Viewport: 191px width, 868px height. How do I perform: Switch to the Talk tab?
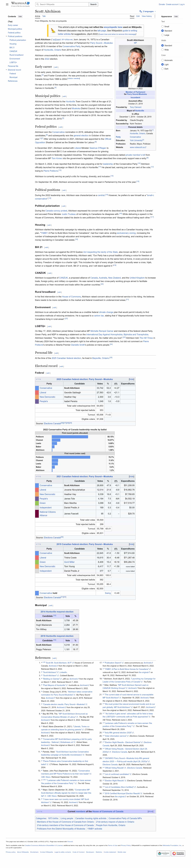(44, 16)
